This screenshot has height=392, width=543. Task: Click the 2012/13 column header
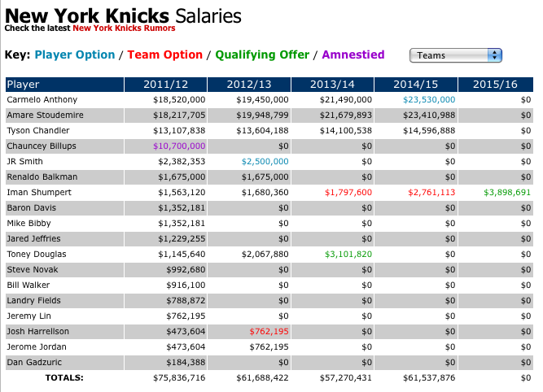click(249, 85)
